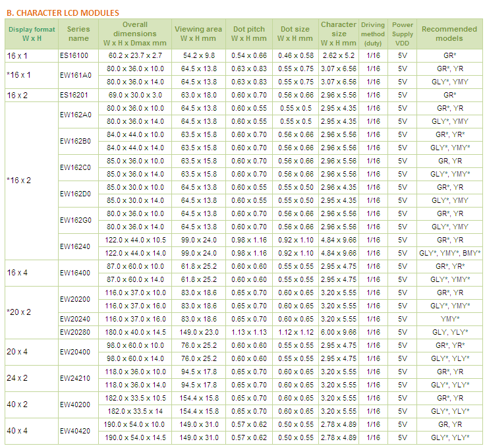Click the '0.54 x 0.66' dot pitch cell
The width and height of the screenshot is (485, 448).
click(249, 55)
